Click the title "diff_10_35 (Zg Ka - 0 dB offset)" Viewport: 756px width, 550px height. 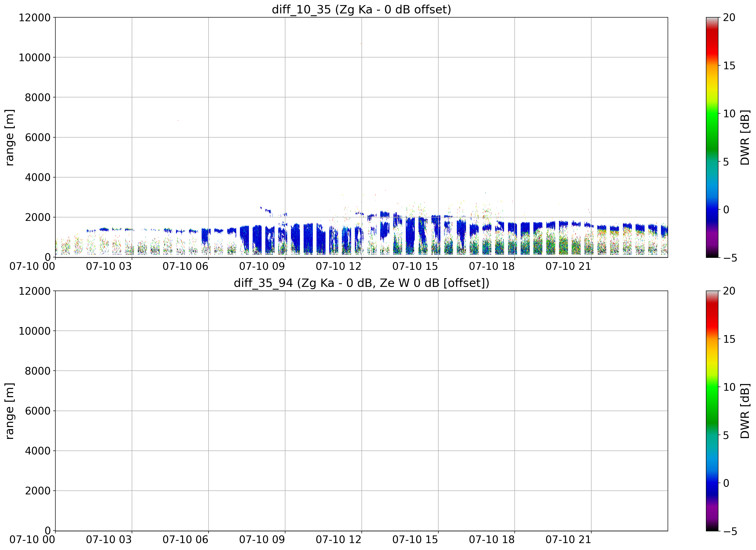(x=361, y=9)
